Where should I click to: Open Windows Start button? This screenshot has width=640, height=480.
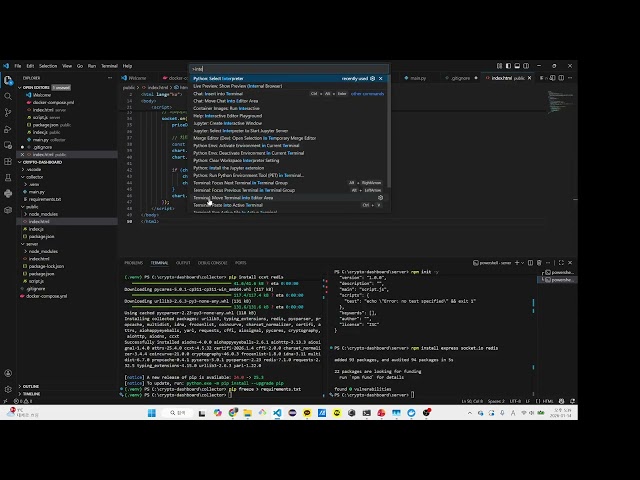[151, 413]
